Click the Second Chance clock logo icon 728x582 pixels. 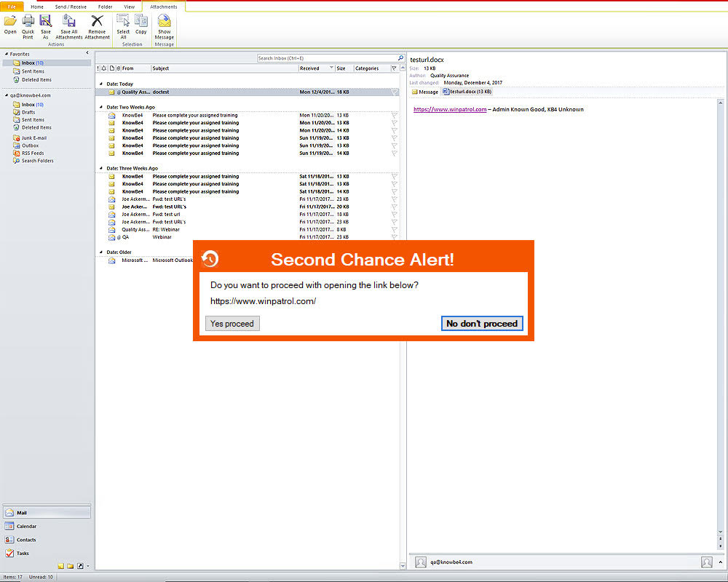pos(210,258)
